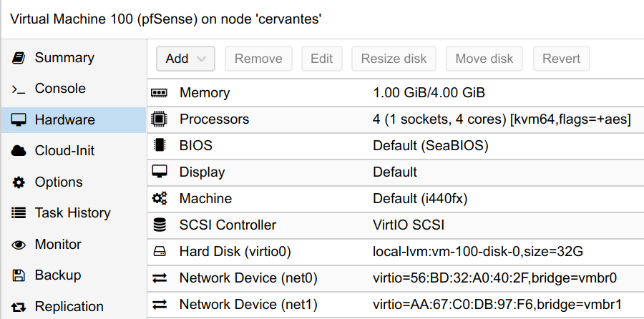Open the Add dropdown menu

point(185,59)
